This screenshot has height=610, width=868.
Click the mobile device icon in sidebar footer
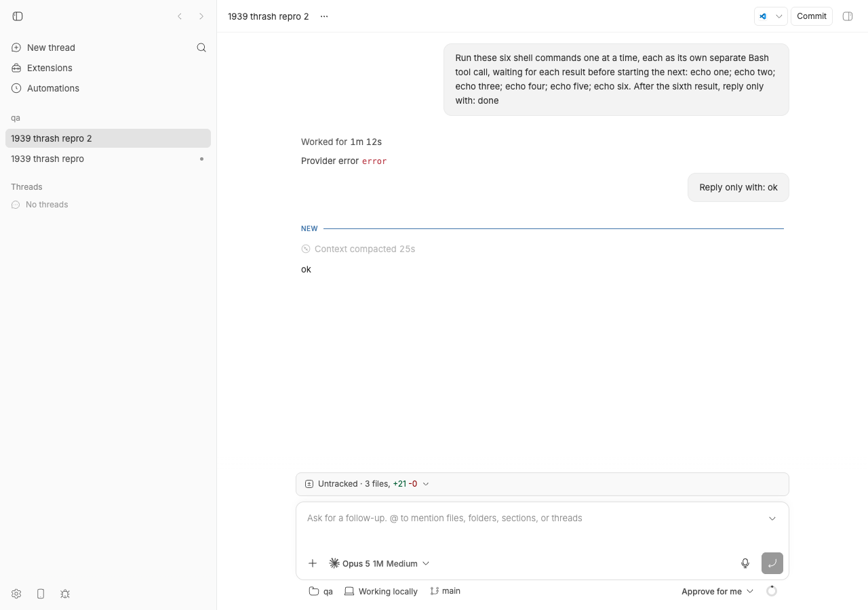coord(41,594)
